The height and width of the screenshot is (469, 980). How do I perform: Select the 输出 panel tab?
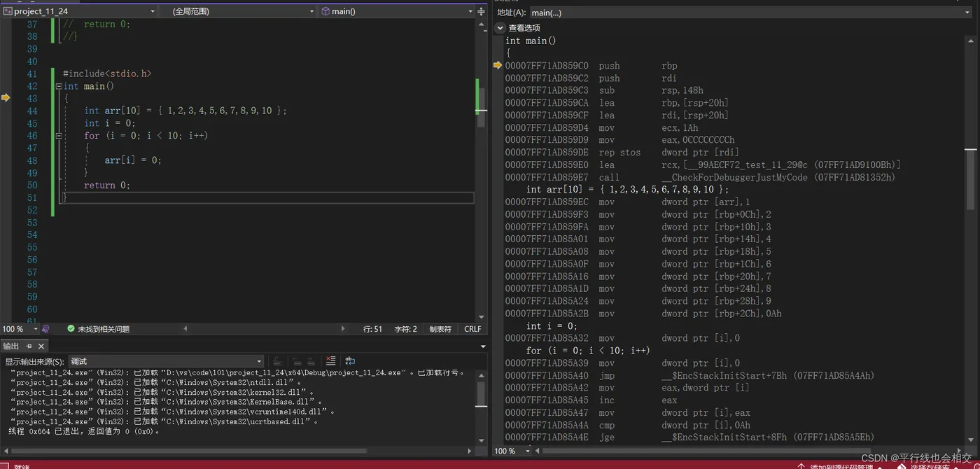point(11,346)
